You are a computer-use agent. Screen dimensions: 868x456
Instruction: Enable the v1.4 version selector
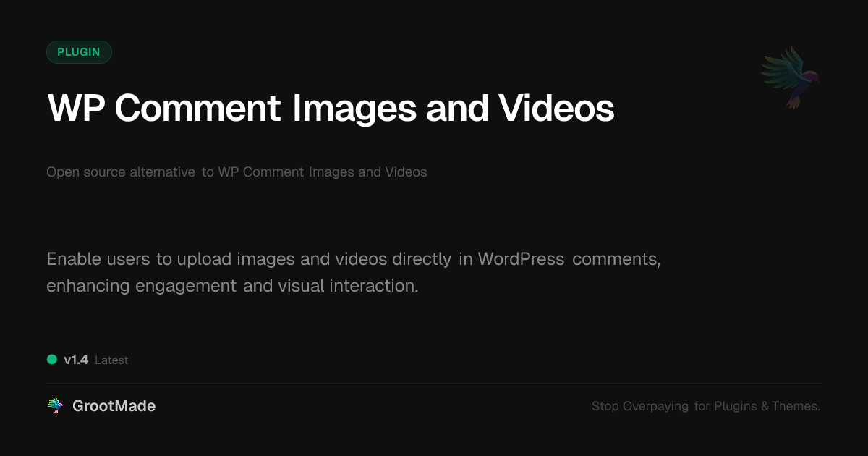coord(75,359)
